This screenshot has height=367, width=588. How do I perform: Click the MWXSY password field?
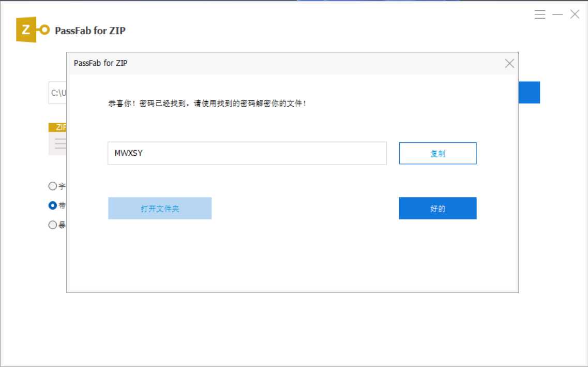point(247,153)
